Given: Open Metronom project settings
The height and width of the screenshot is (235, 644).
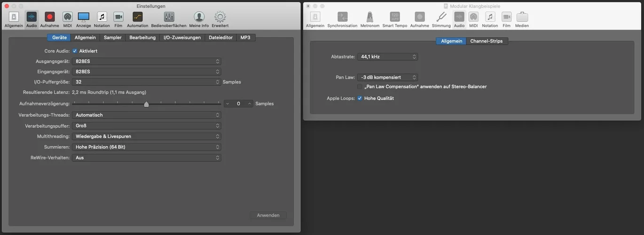Looking at the screenshot, I should pyautogui.click(x=370, y=19).
